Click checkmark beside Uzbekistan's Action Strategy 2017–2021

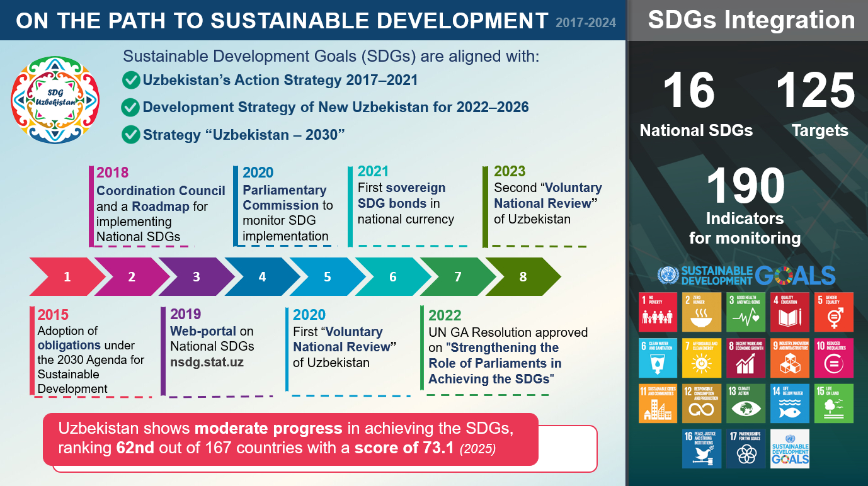click(x=131, y=81)
